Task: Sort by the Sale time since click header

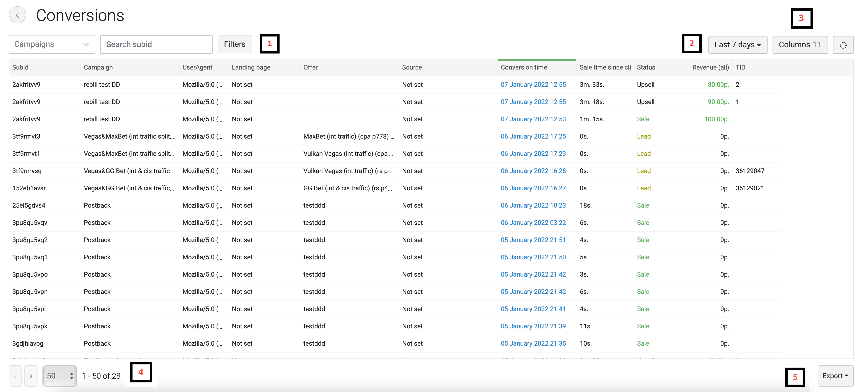Action: click(605, 67)
